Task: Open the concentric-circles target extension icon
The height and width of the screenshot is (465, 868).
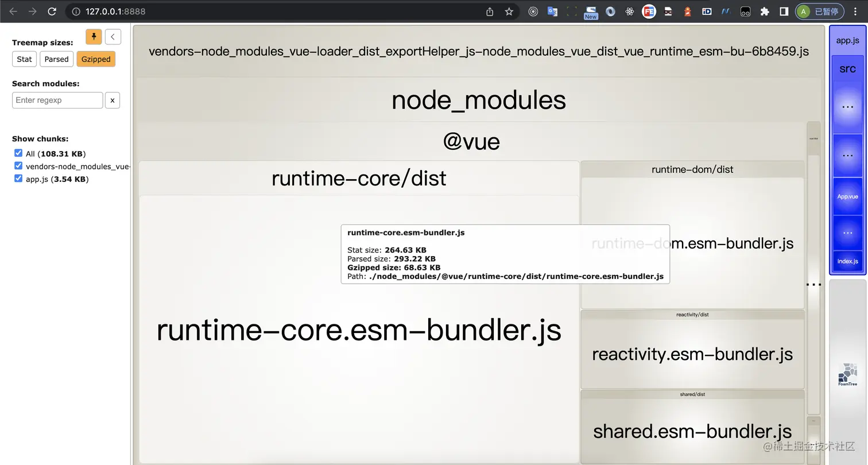Action: click(533, 11)
